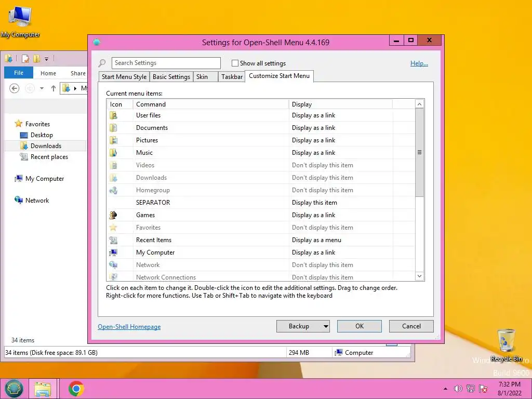Change Recent Items 'Display as a menu' setting

click(316, 240)
